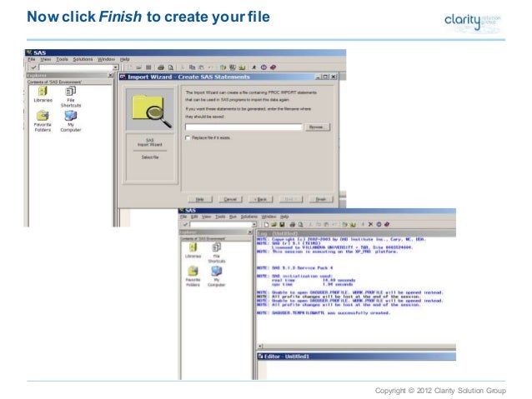The width and height of the screenshot is (532, 399).
Task: Click Print icon in SAS window behind wizard
Action: click(x=161, y=67)
